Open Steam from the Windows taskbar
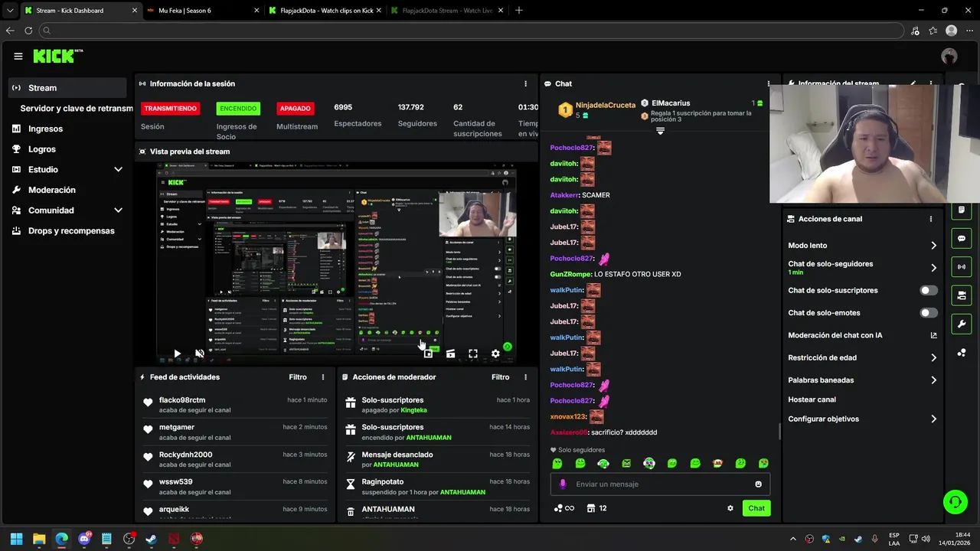 pos(152,539)
